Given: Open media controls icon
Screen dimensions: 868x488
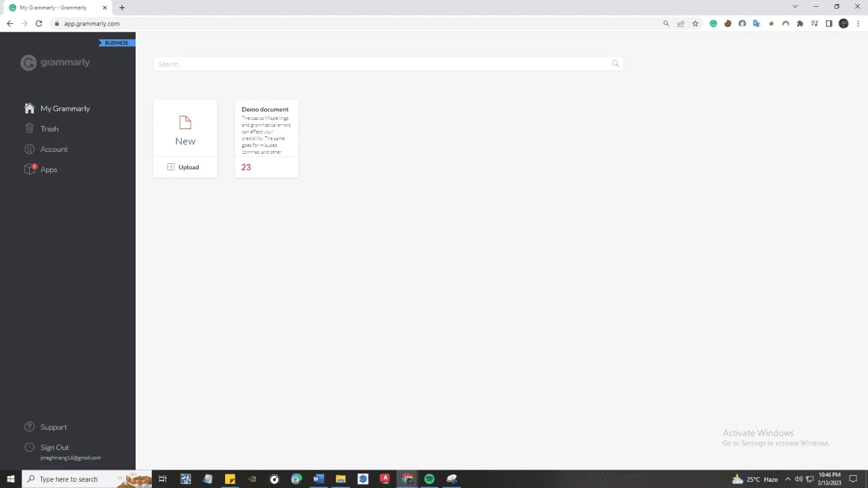Looking at the screenshot, I should tap(814, 23).
